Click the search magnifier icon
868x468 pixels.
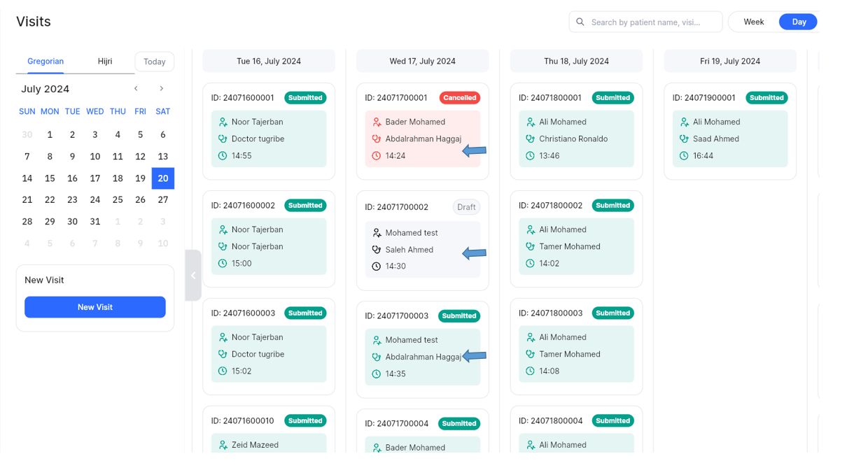pos(580,22)
